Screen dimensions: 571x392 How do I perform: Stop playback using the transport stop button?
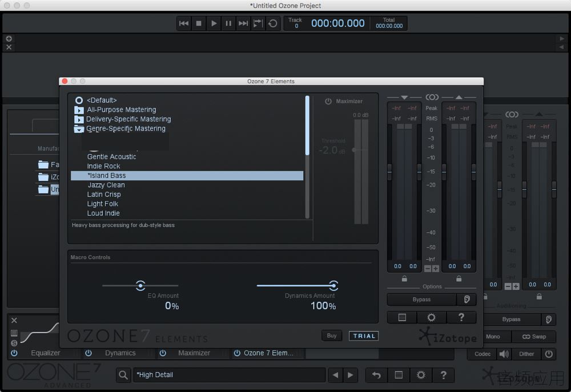[x=199, y=23]
